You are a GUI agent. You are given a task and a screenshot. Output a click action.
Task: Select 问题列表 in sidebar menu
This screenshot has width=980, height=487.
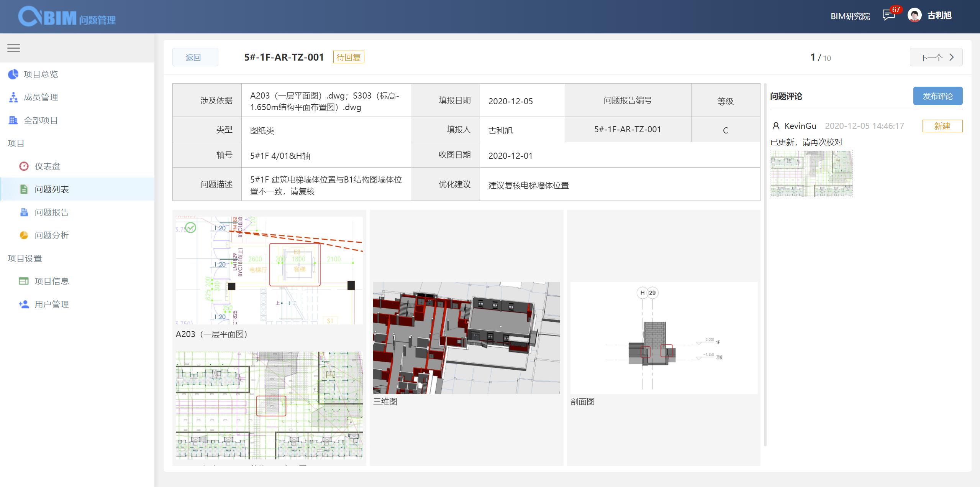52,189
